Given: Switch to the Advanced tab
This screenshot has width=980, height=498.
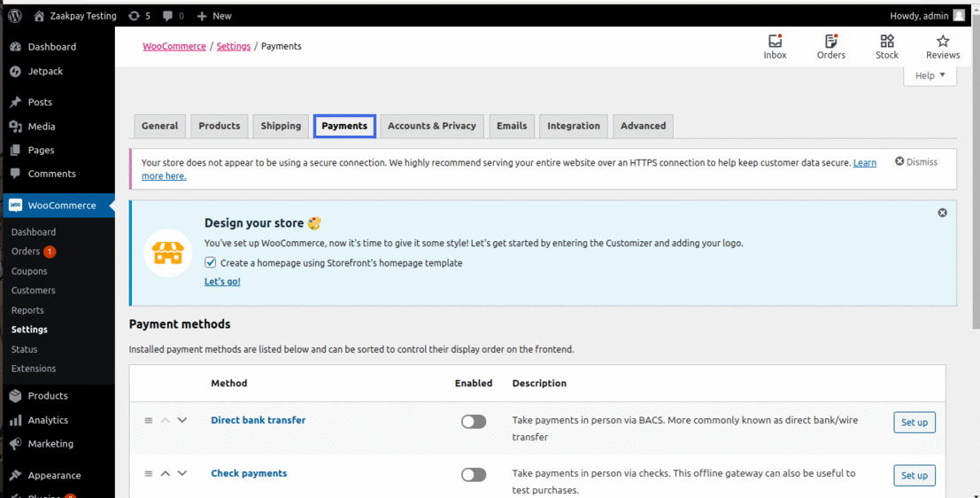Looking at the screenshot, I should point(643,126).
